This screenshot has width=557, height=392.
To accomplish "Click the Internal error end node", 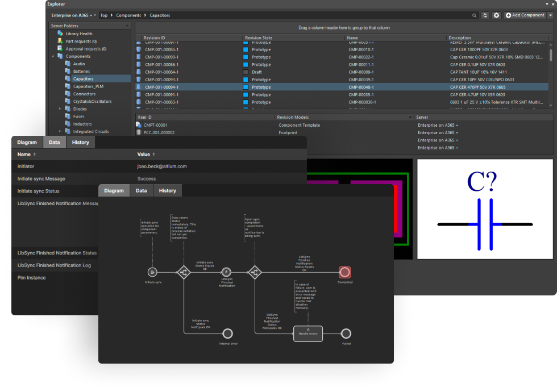I will tap(228, 333).
